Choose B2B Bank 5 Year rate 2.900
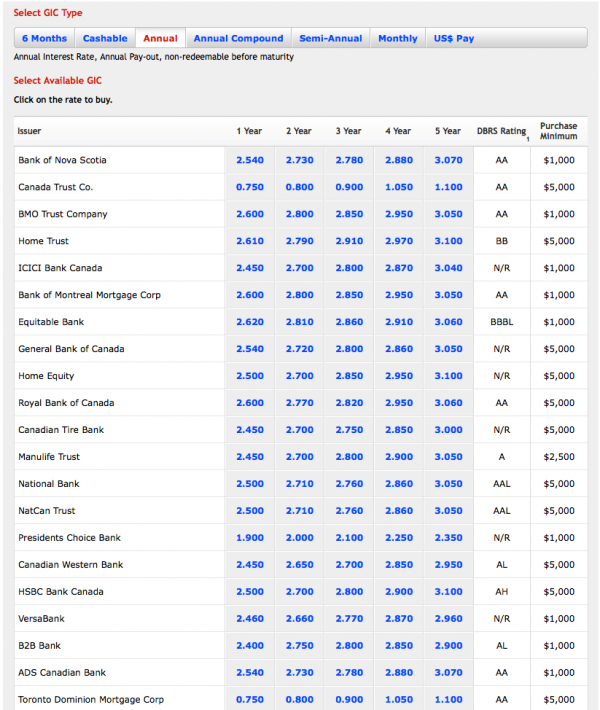 tap(449, 646)
